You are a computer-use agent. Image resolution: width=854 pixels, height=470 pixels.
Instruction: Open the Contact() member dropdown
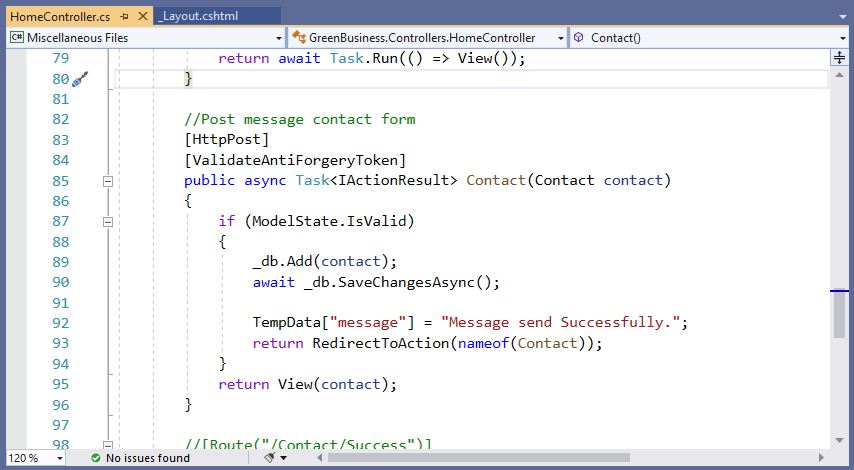(844, 38)
